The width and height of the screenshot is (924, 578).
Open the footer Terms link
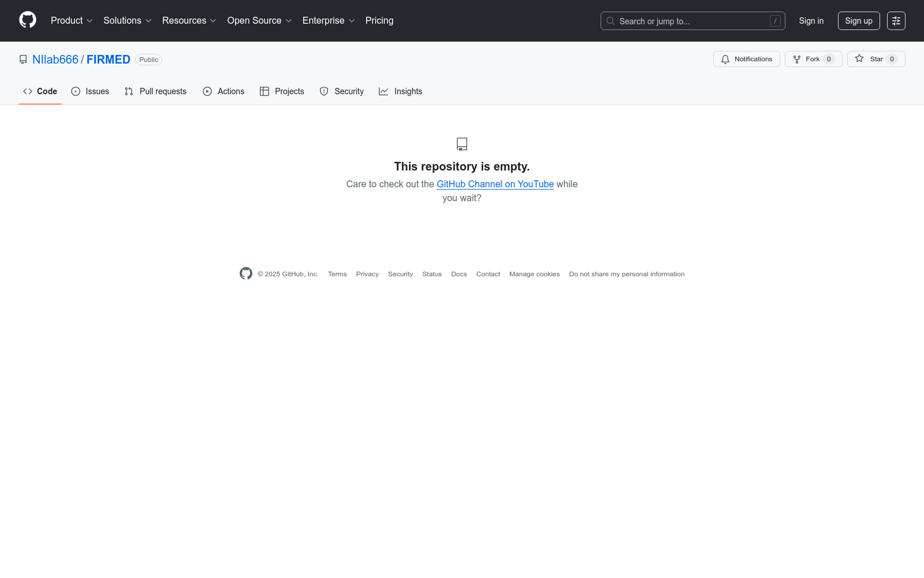click(x=337, y=274)
